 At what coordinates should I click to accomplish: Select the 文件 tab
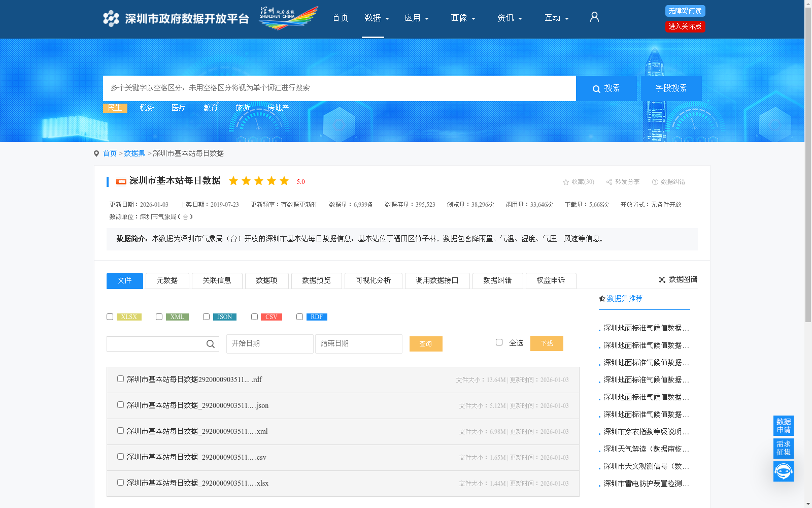(124, 281)
